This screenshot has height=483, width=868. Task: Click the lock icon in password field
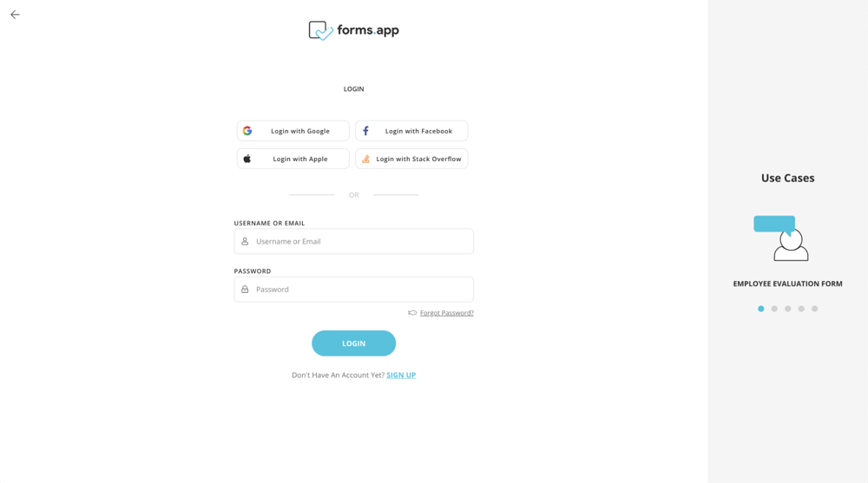coord(245,290)
